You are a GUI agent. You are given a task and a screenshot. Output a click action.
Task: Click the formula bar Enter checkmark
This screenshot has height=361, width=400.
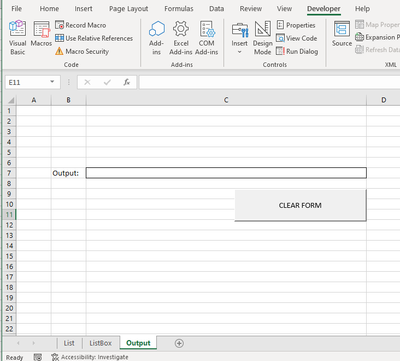[107, 82]
